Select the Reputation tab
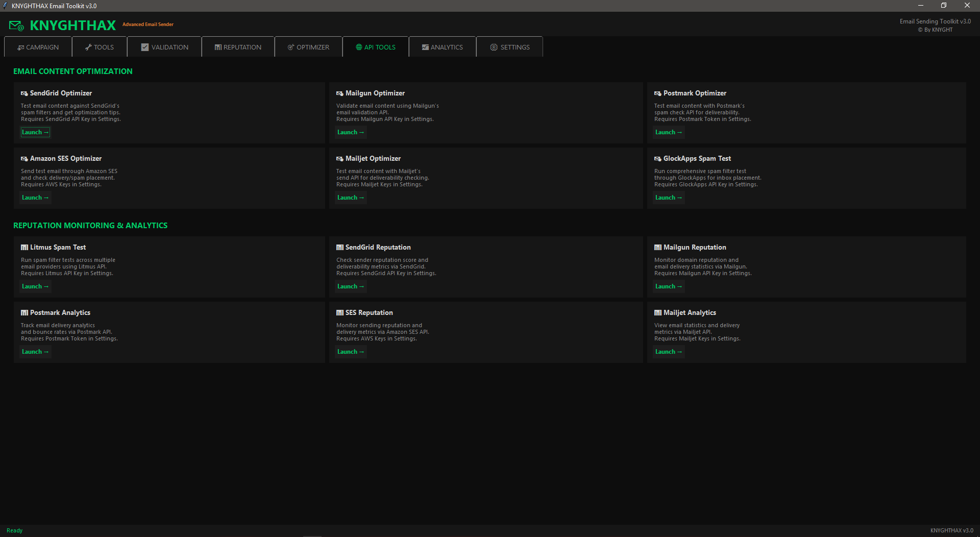 238,47
